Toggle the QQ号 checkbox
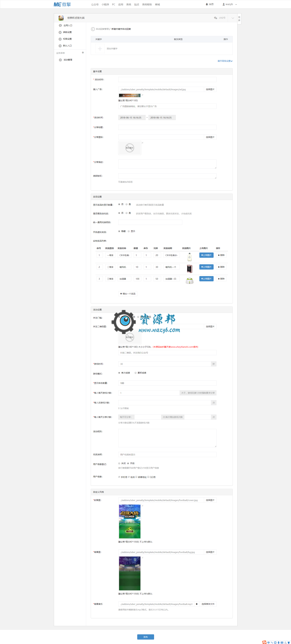The image size is (291, 644). [x=148, y=477]
